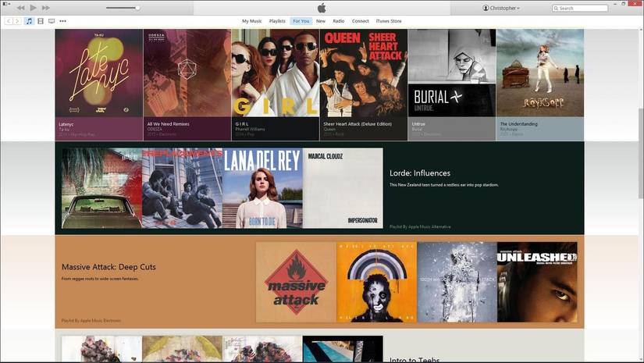644x363 pixels.
Task: Click the Lorde playlist description text
Action: click(444, 185)
